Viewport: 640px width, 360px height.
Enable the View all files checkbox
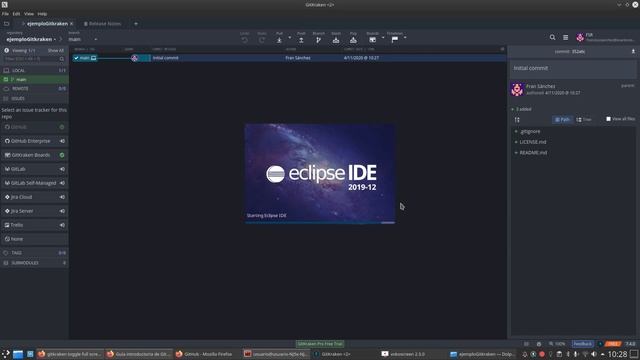[608, 119]
